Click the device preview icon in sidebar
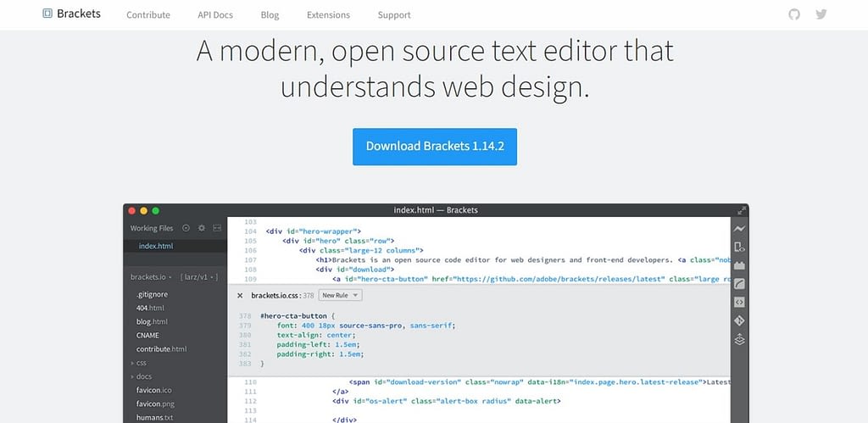Screen dimensions: 868x423 pyautogui.click(x=739, y=247)
